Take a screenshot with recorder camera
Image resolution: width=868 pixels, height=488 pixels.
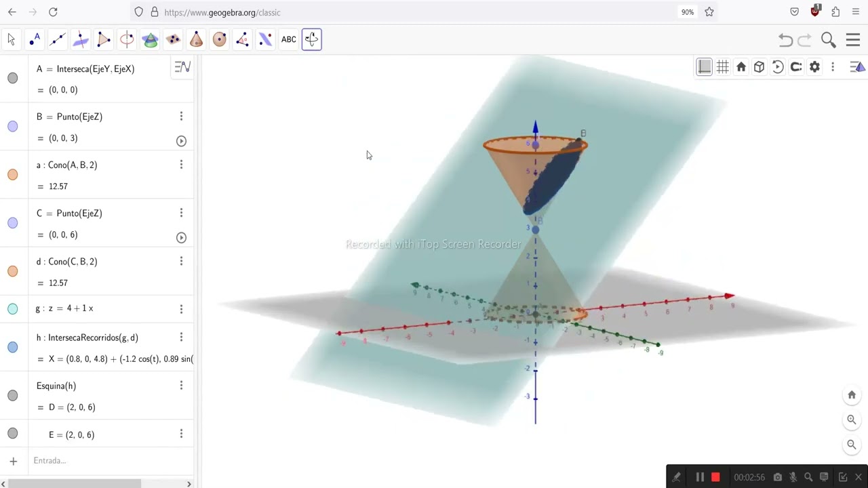tap(778, 477)
